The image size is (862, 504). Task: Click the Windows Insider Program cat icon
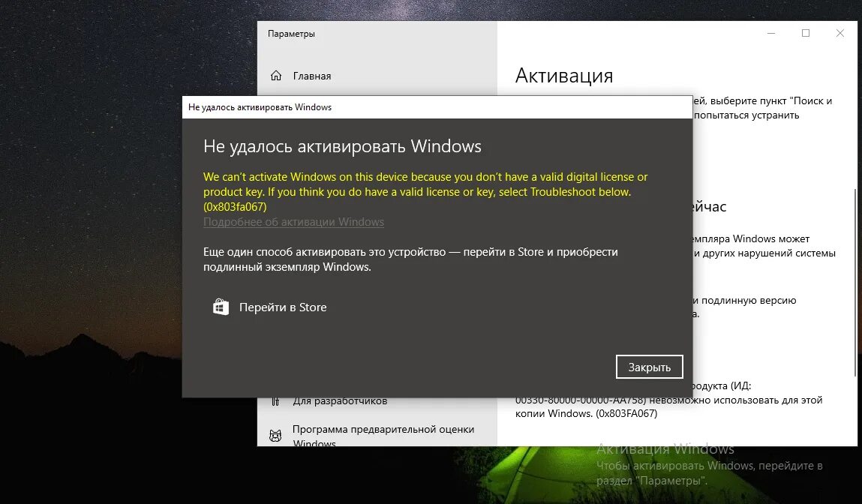click(x=275, y=436)
